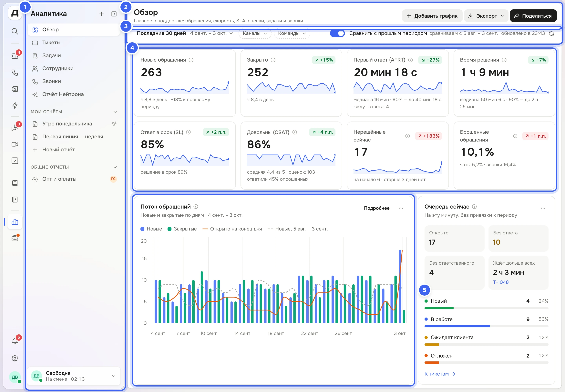Open the Последние 30 дней period dropdown
Image resolution: width=565 pixels, height=392 pixels.
[x=185, y=33]
